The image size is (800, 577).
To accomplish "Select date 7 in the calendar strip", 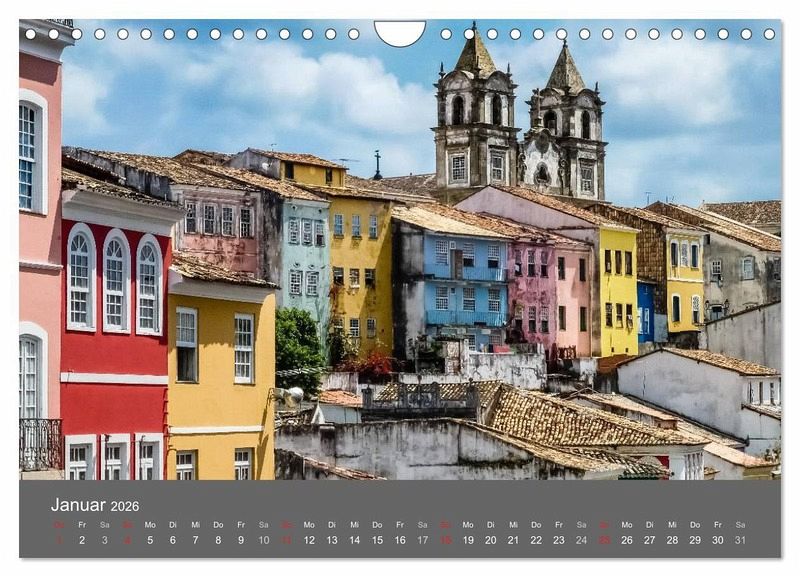I will pyautogui.click(x=195, y=540).
